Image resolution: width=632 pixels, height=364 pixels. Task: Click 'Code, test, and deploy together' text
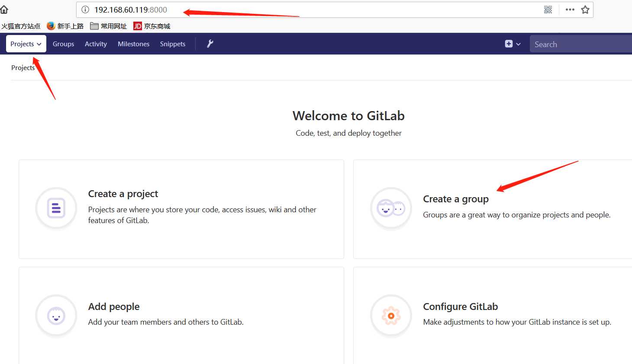click(348, 133)
